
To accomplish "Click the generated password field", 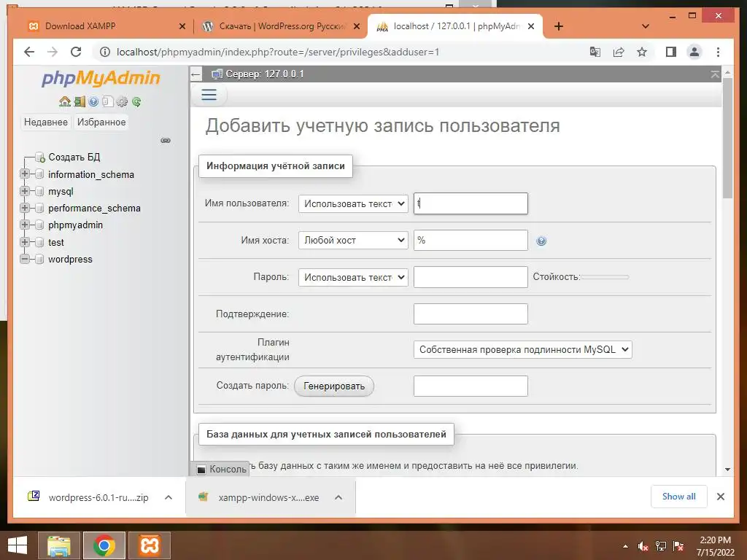I will (x=471, y=386).
